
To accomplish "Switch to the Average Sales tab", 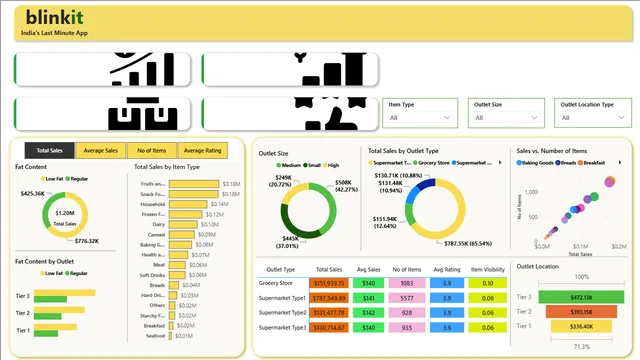I will [100, 151].
